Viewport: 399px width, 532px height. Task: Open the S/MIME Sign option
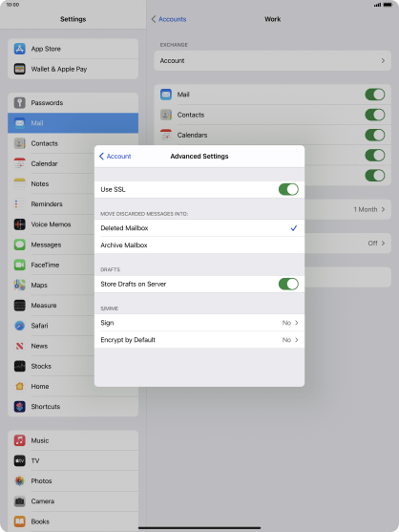199,323
